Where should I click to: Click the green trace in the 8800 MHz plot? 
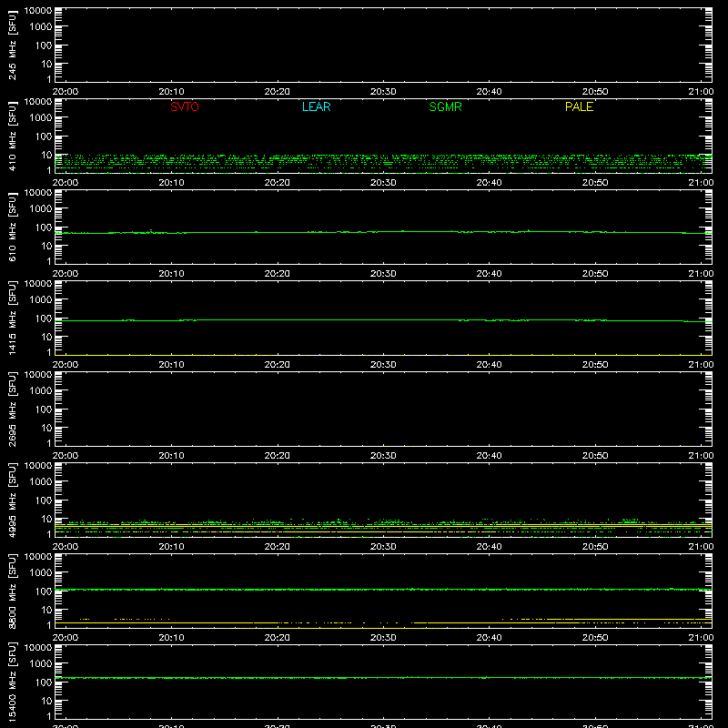[383, 590]
